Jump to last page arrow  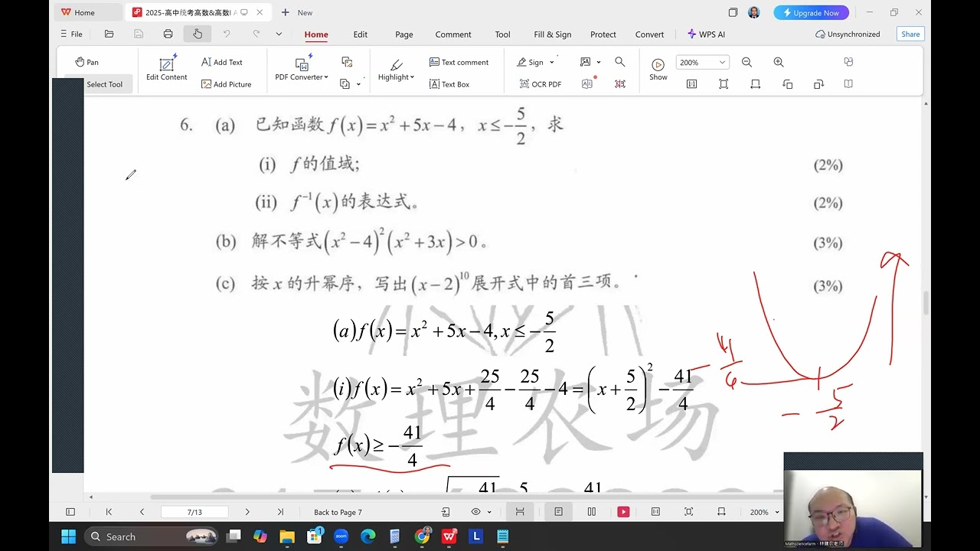tap(280, 512)
